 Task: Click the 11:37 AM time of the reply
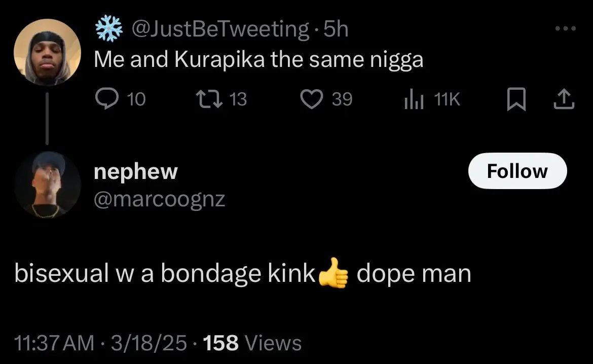pyautogui.click(x=55, y=343)
